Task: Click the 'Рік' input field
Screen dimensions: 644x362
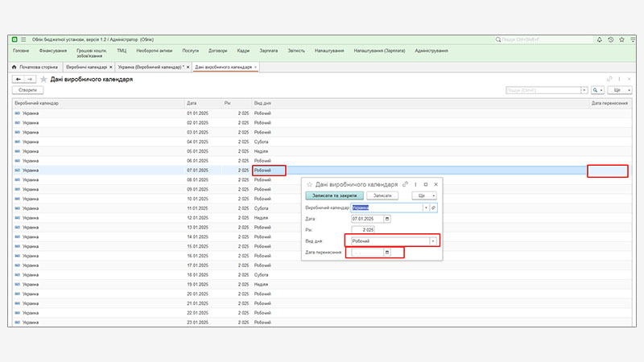Action: click(x=364, y=229)
